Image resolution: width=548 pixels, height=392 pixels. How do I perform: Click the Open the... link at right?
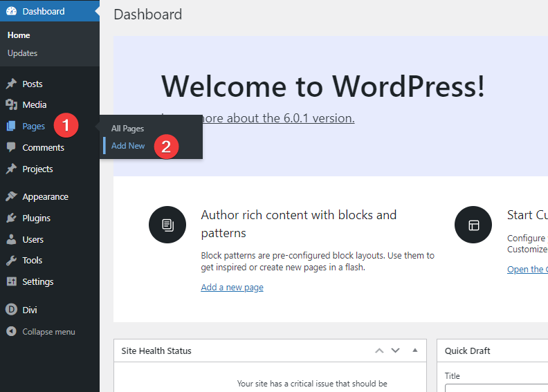click(527, 269)
